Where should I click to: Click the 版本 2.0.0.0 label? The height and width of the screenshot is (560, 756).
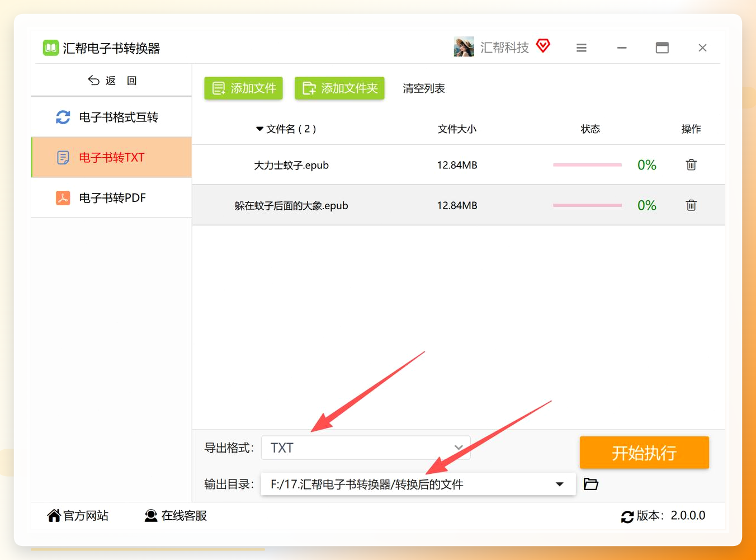671,516
